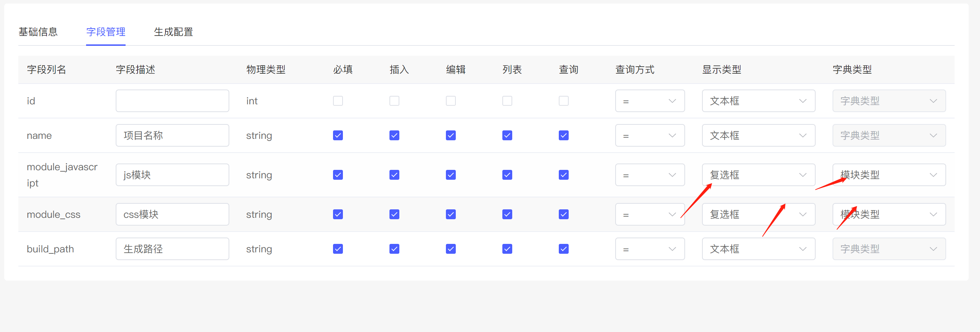Edit the 生成路径 description field
The height and width of the screenshot is (332, 980).
[x=173, y=249]
